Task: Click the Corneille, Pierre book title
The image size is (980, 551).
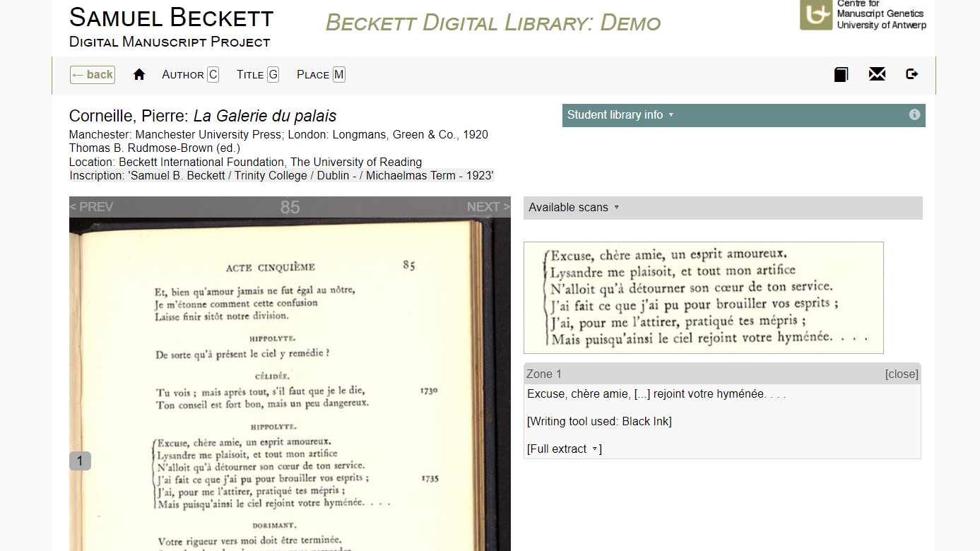Action: [203, 116]
